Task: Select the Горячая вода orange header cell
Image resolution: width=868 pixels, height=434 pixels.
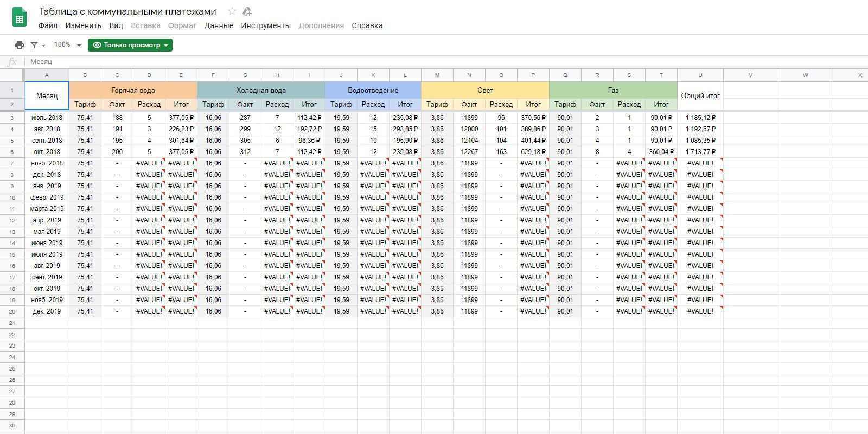Action: (133, 90)
